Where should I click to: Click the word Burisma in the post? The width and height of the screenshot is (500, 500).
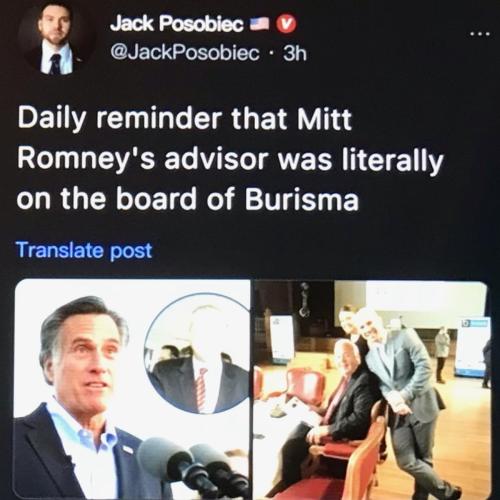click(302, 199)
